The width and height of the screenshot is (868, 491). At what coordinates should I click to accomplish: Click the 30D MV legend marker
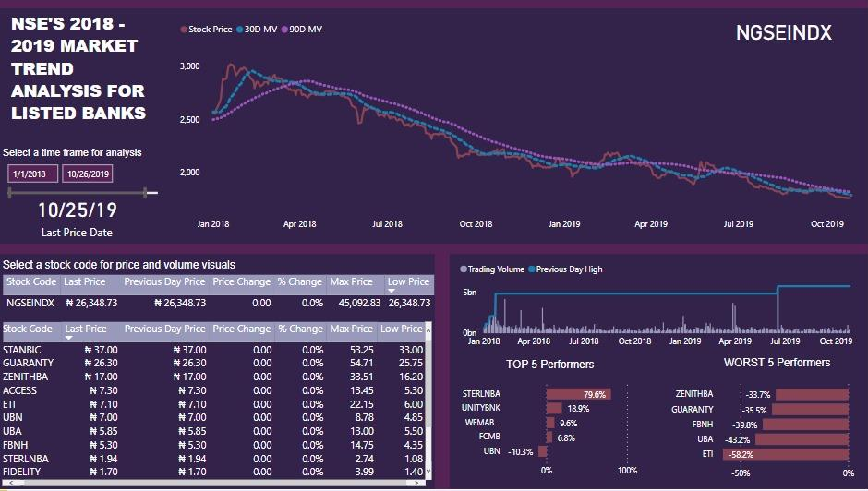tap(239, 30)
